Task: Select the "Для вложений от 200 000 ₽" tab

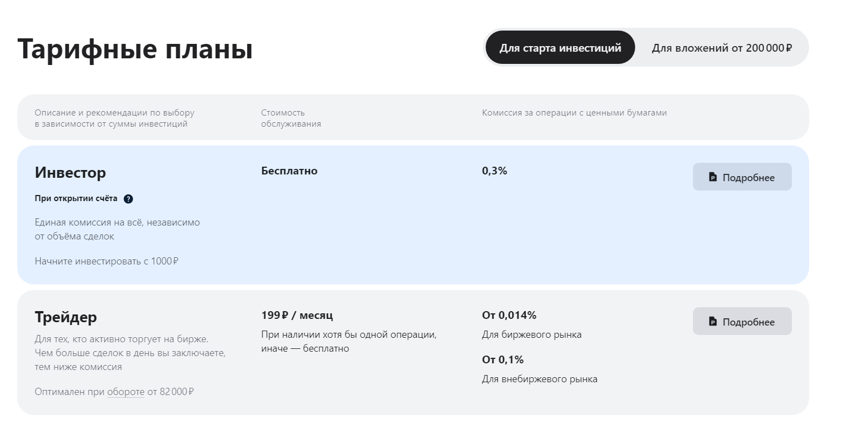Action: click(721, 48)
